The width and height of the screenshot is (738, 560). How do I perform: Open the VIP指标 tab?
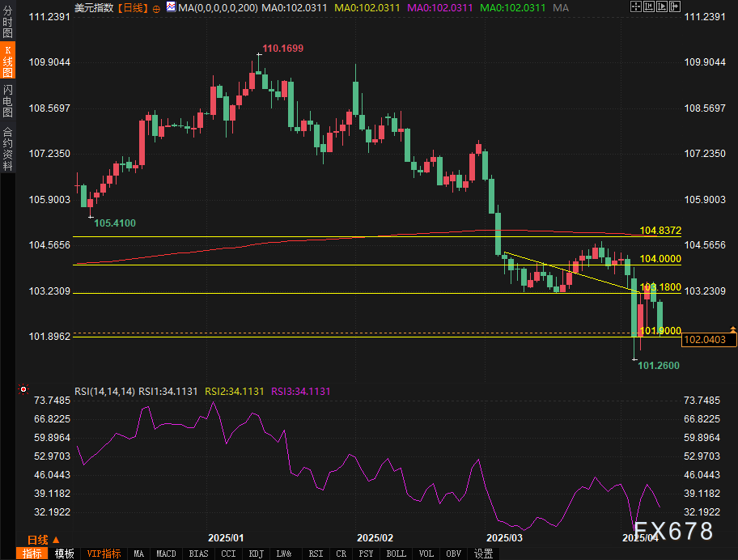tap(104, 554)
